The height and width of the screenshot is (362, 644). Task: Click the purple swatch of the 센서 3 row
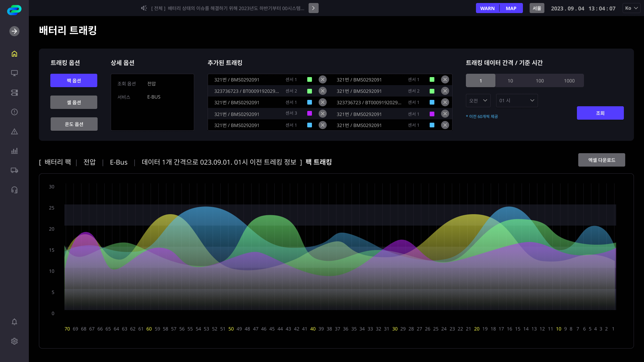tap(310, 114)
